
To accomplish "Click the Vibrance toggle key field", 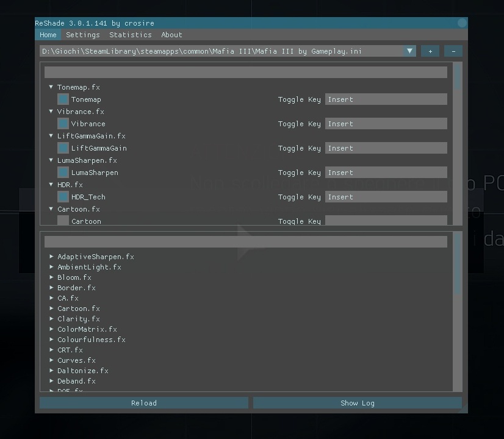I will [386, 124].
